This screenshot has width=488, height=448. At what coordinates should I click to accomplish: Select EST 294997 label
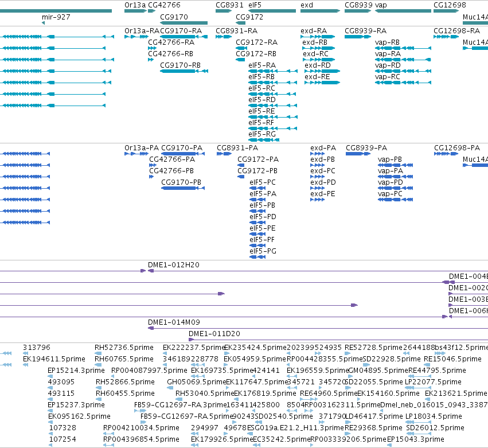[x=205, y=428]
